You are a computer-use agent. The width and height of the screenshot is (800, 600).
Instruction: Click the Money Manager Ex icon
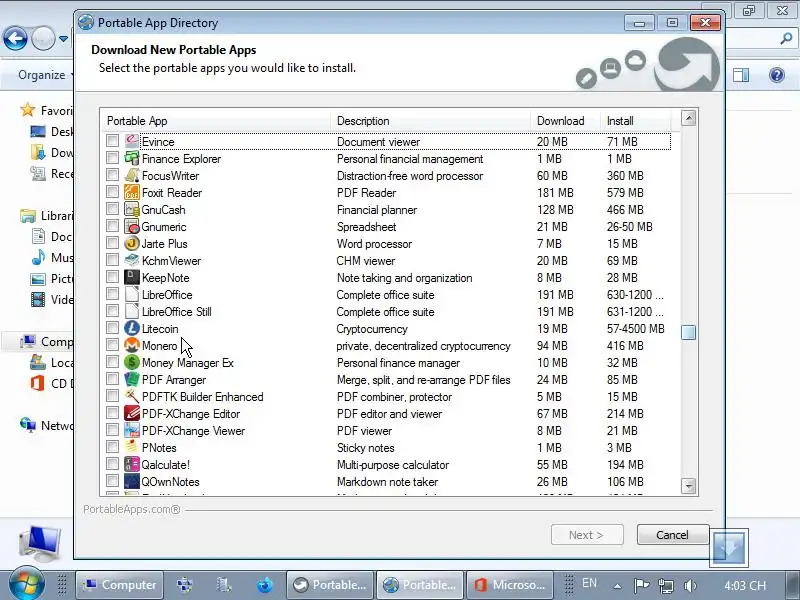(132, 362)
